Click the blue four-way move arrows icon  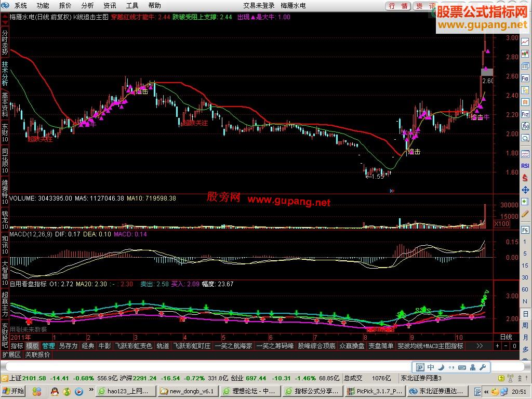(525, 190)
